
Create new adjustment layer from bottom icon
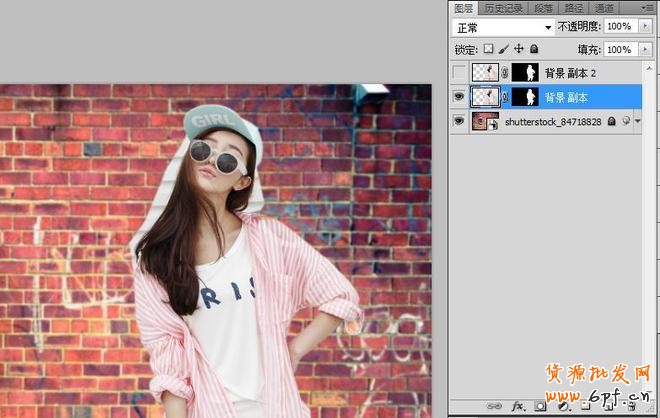tap(563, 406)
